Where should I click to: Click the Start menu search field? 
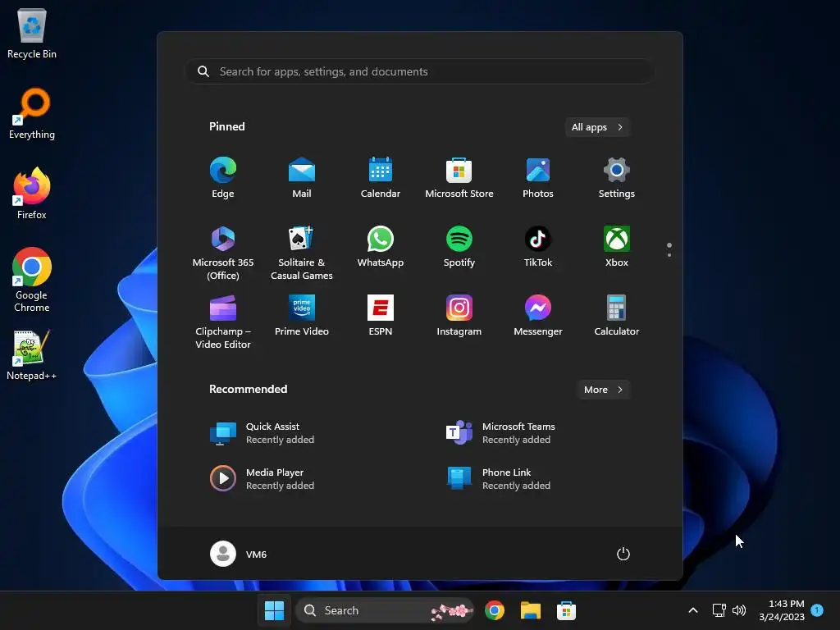[420, 72]
